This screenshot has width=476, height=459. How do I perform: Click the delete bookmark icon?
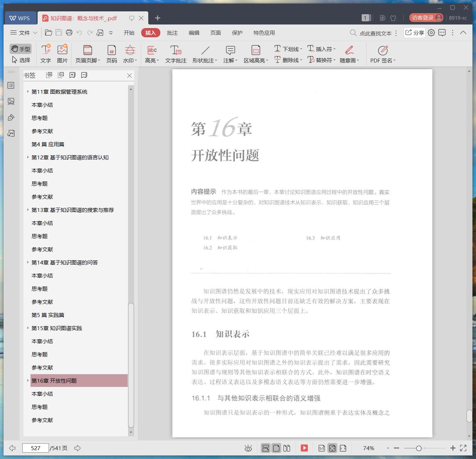pos(84,75)
